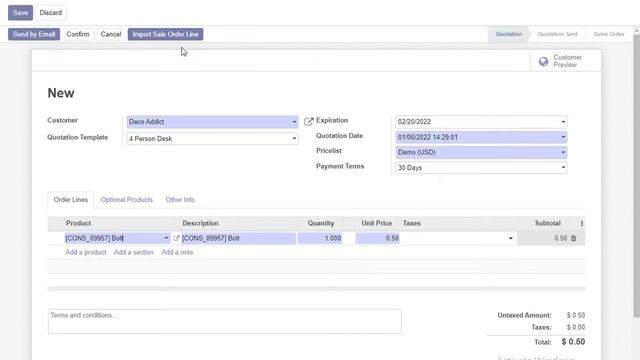The image size is (640, 360).
Task: Click the Taxes column header
Action: (x=411, y=223)
